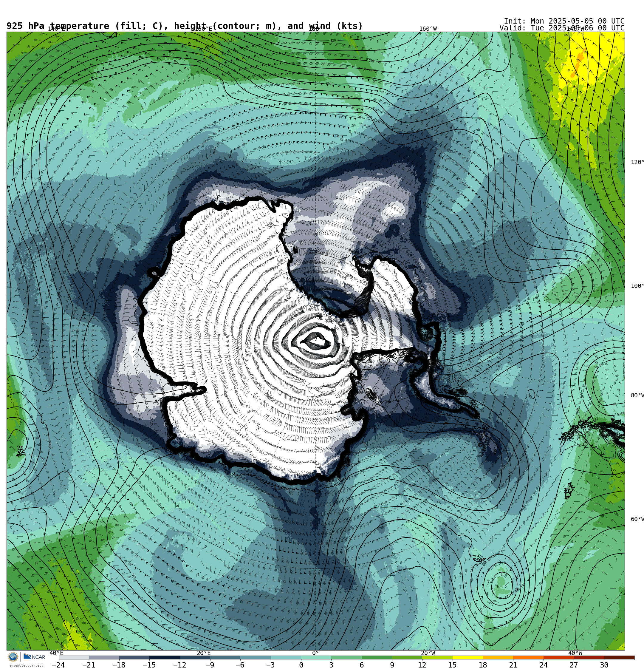Click the 160°W longitude label at top
The height and width of the screenshot is (669, 644).
(428, 29)
